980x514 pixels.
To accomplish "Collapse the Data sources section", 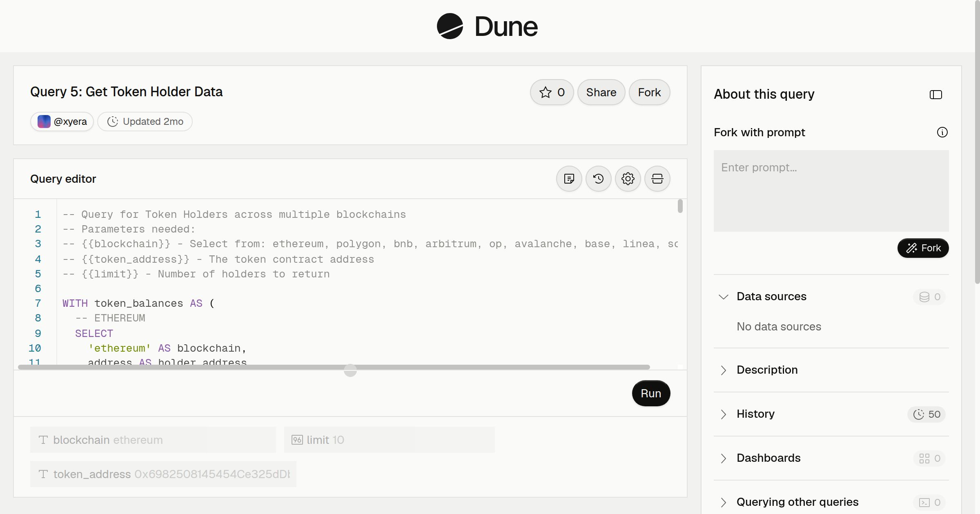I will (723, 297).
